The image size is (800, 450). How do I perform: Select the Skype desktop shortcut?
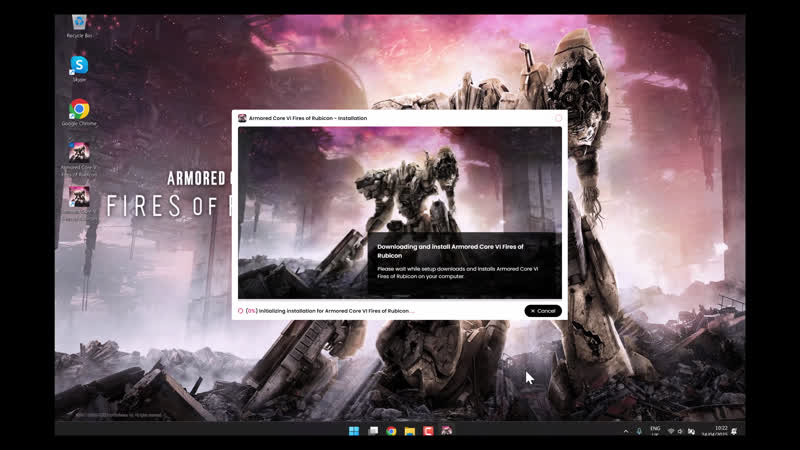79,69
